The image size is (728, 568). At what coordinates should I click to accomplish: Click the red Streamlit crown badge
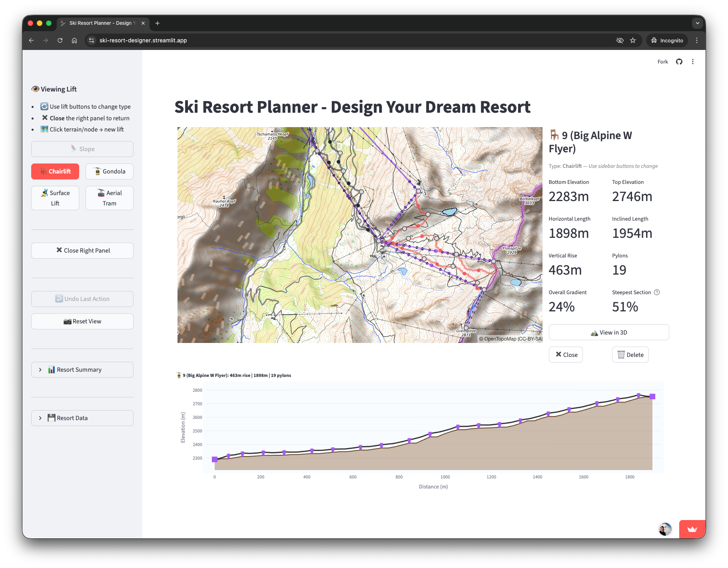pyautogui.click(x=692, y=529)
